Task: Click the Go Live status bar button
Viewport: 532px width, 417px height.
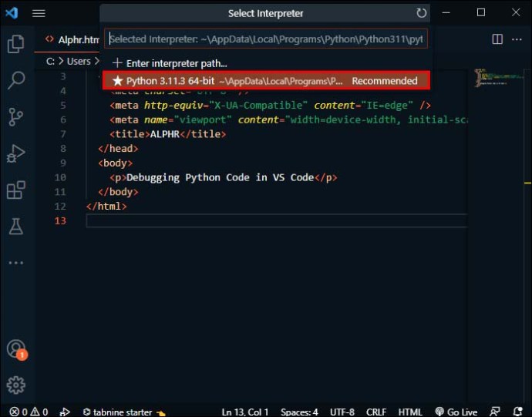Action: [x=456, y=412]
